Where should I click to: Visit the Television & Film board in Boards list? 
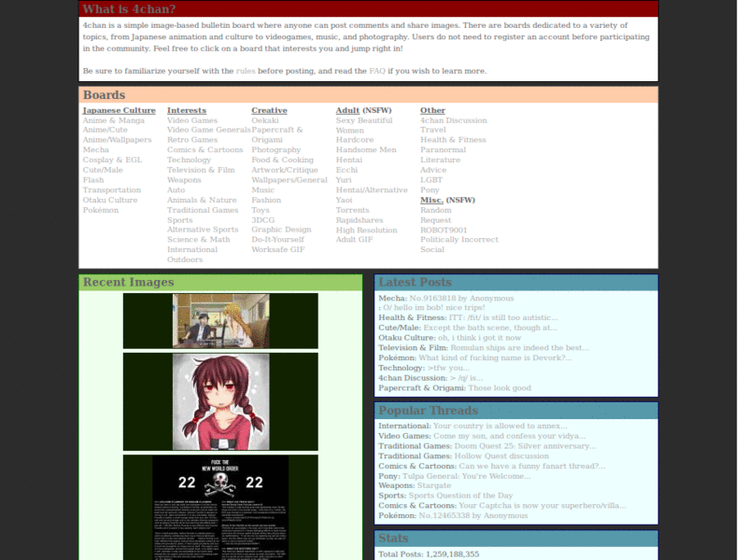coord(201,170)
